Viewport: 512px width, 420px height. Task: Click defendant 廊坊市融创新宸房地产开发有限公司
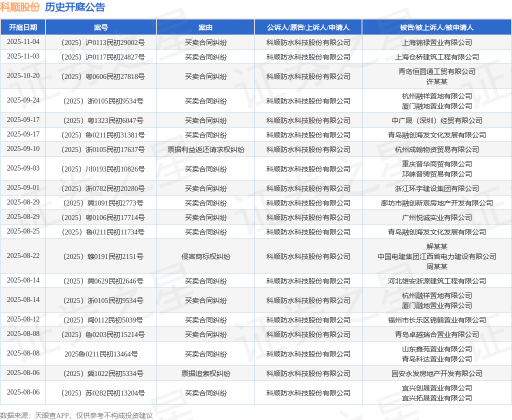click(437, 203)
